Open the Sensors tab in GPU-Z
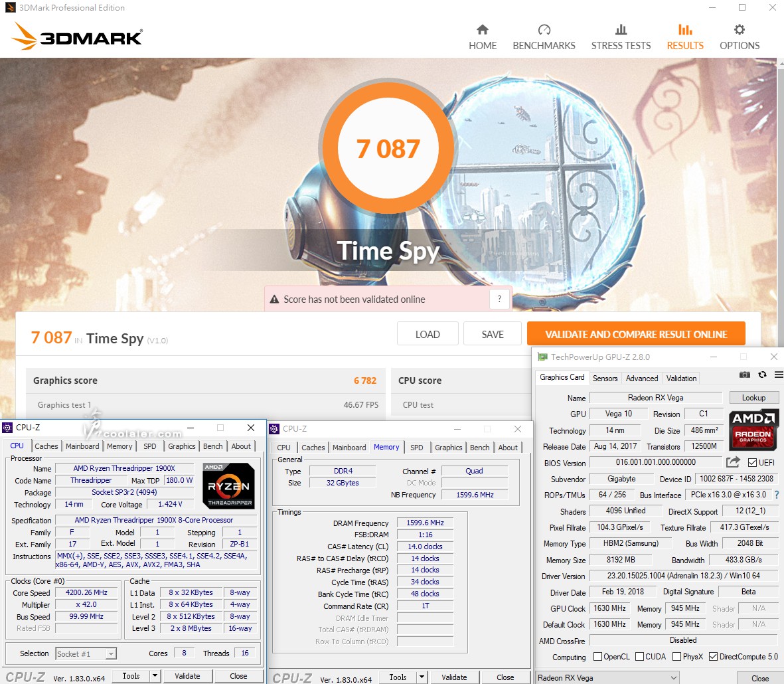This screenshot has width=784, height=684. point(605,379)
